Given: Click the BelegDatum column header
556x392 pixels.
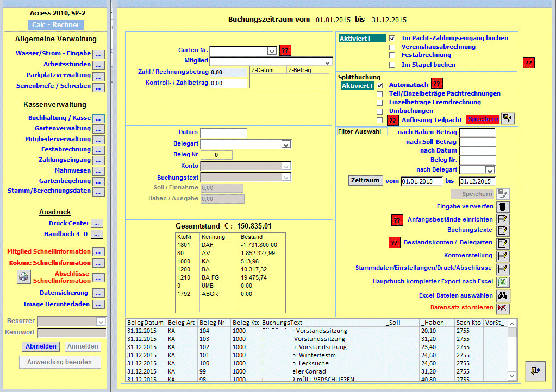Looking at the screenshot, I should [145, 323].
